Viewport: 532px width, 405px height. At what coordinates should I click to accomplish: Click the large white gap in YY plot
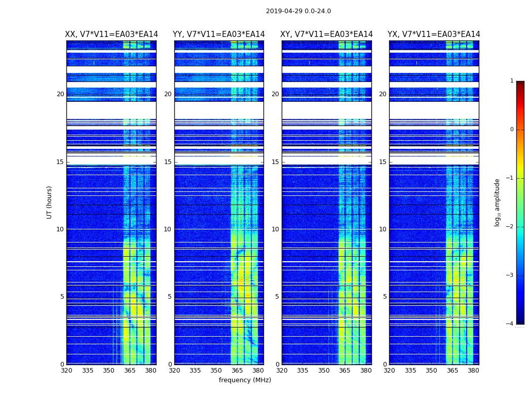coord(219,110)
